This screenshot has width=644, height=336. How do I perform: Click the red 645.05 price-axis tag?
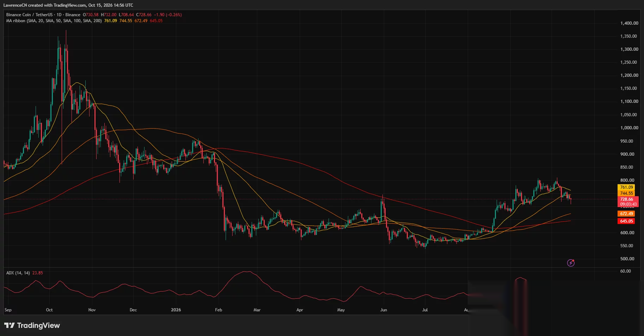[x=626, y=221]
